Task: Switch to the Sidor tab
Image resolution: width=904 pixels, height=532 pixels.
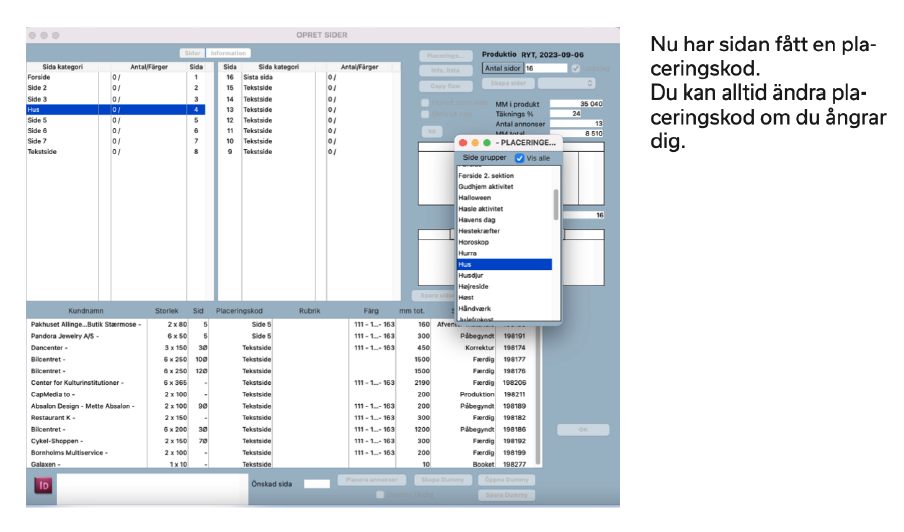Action: point(192,53)
